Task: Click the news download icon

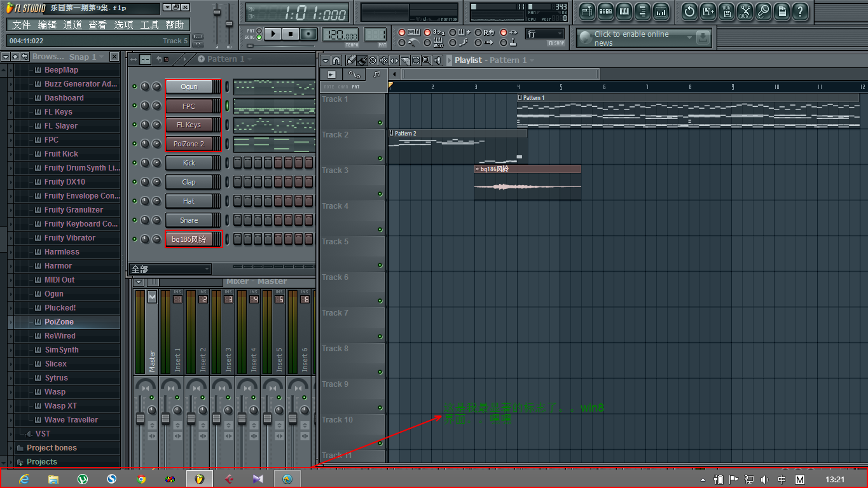Action: 703,38
